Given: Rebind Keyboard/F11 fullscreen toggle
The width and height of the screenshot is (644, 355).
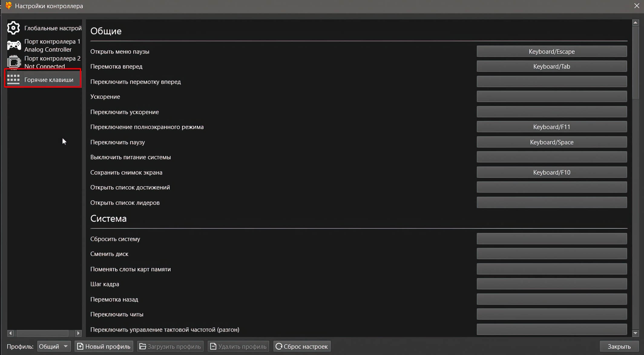Looking at the screenshot, I should coord(552,127).
